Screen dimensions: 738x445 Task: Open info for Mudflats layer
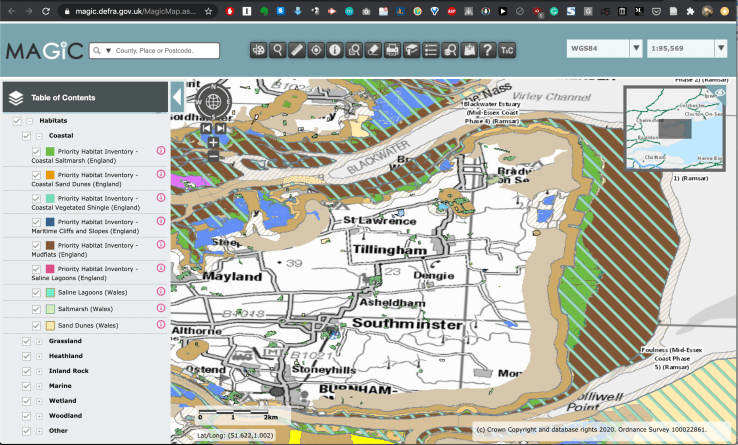pyautogui.click(x=161, y=244)
